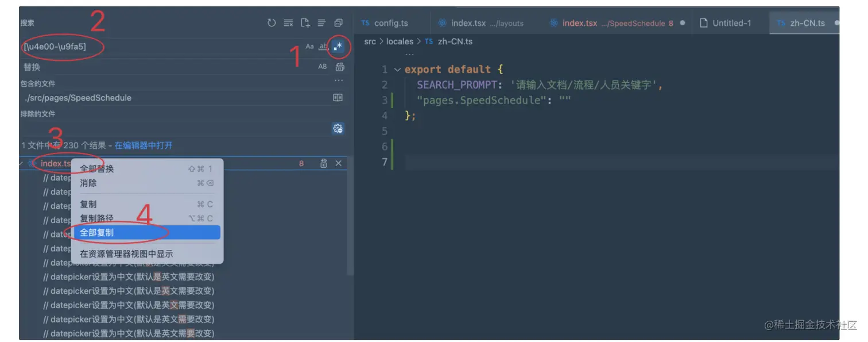Image resolution: width=868 pixels, height=342 pixels.
Task: Refresh the search results
Action: click(x=272, y=23)
